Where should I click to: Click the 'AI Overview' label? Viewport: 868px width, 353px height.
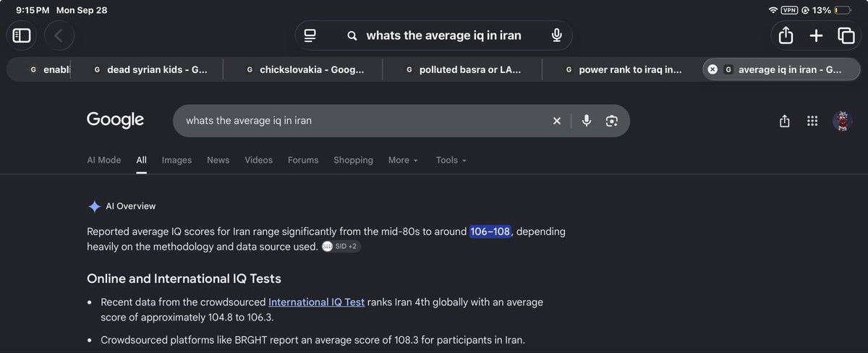pyautogui.click(x=130, y=206)
